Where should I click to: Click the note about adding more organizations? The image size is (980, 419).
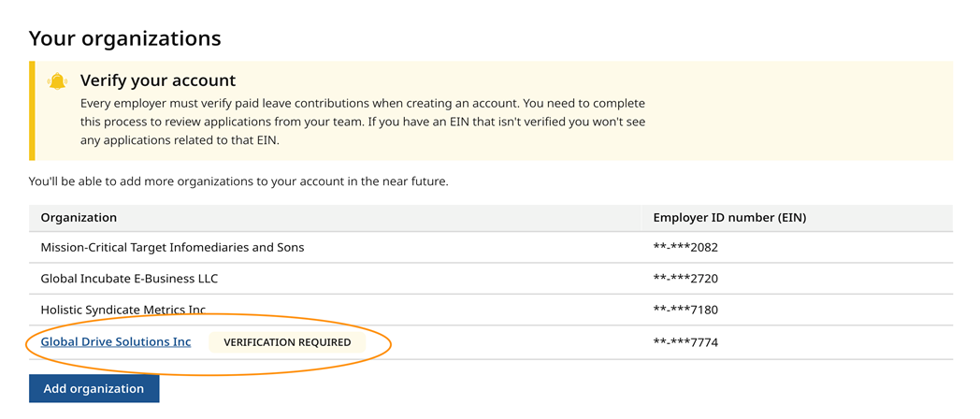point(238,183)
